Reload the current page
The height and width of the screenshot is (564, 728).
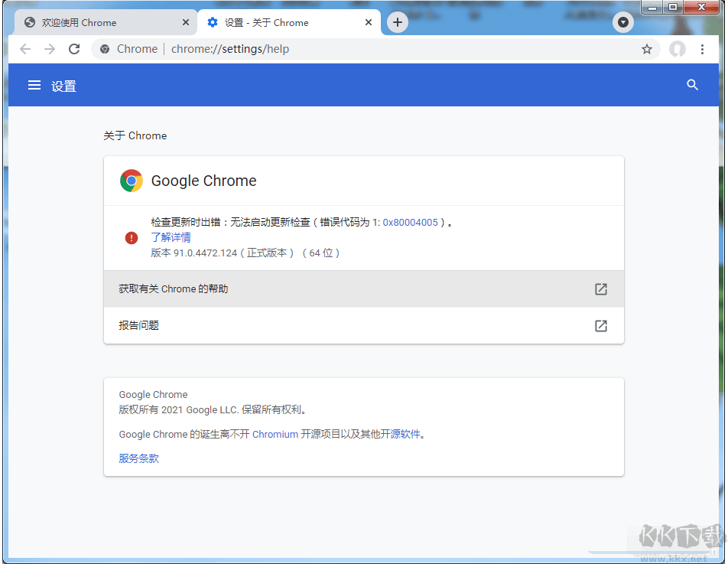(x=73, y=49)
